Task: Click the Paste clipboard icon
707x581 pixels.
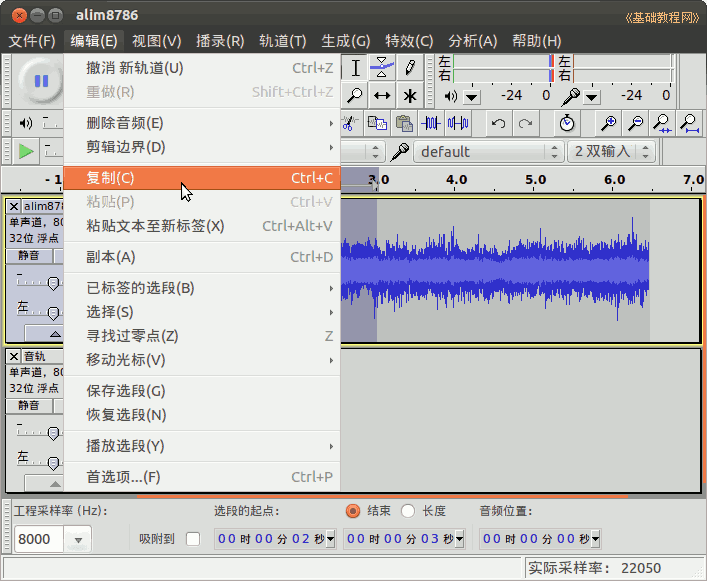Action: pos(404,123)
